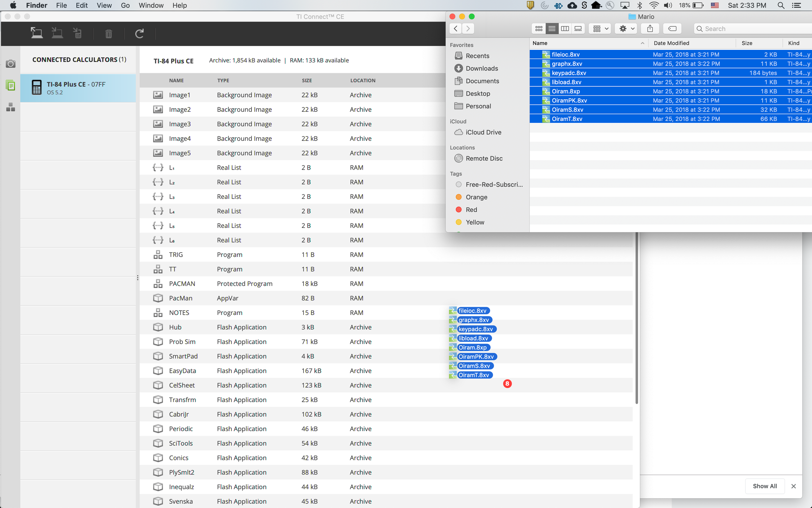812x508 pixels.
Task: Open the Screen Capture camera workspace icon
Action: click(11, 64)
